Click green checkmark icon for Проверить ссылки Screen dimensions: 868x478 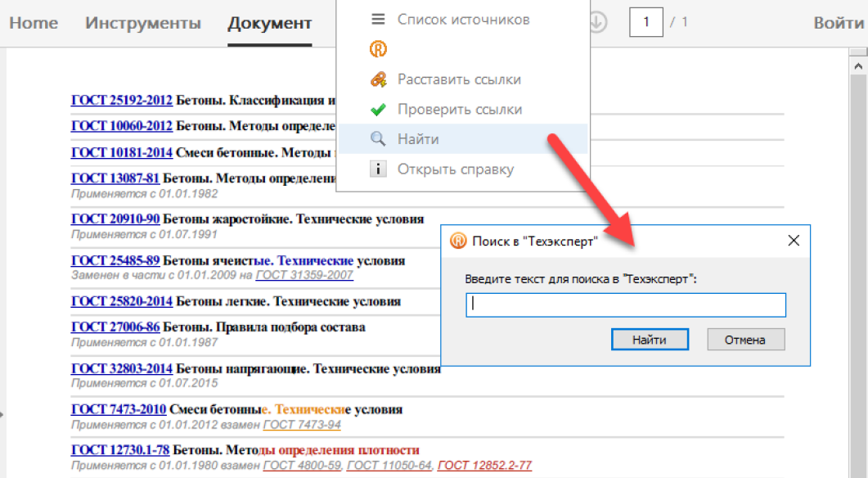click(x=378, y=110)
